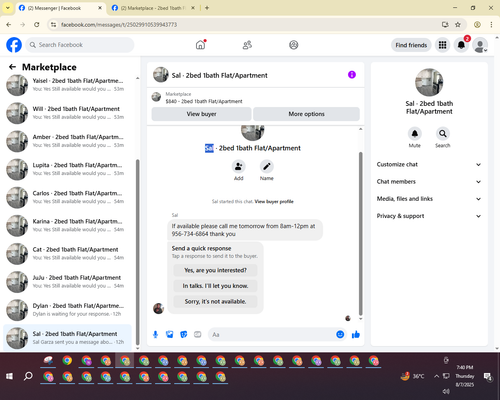Open the Notifications bell

coord(461,45)
